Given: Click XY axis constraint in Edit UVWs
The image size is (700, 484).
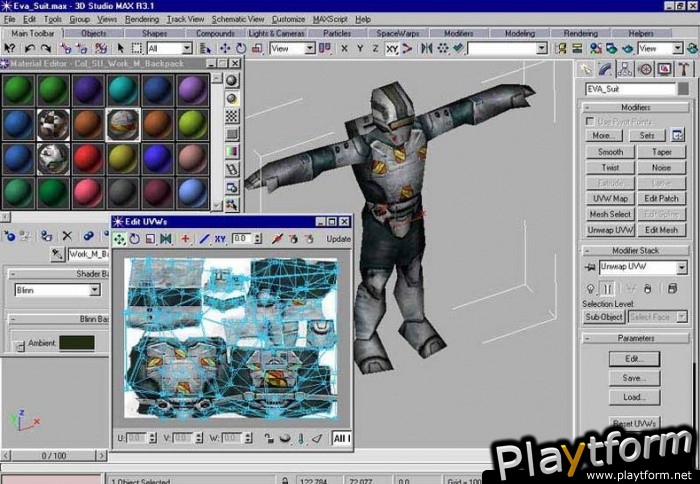Looking at the screenshot, I should [x=220, y=239].
